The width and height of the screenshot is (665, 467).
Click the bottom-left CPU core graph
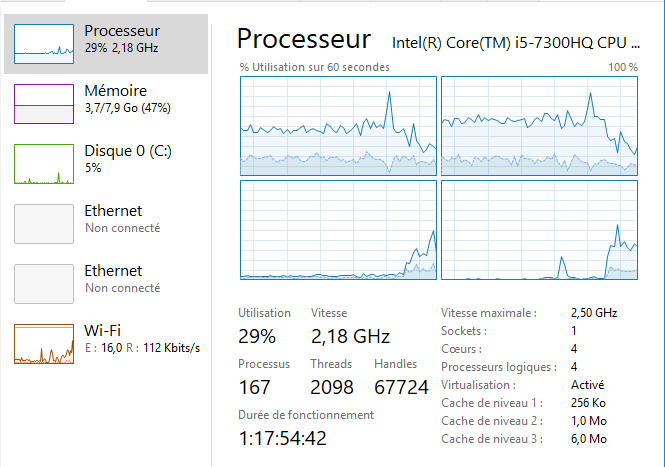tap(338, 229)
